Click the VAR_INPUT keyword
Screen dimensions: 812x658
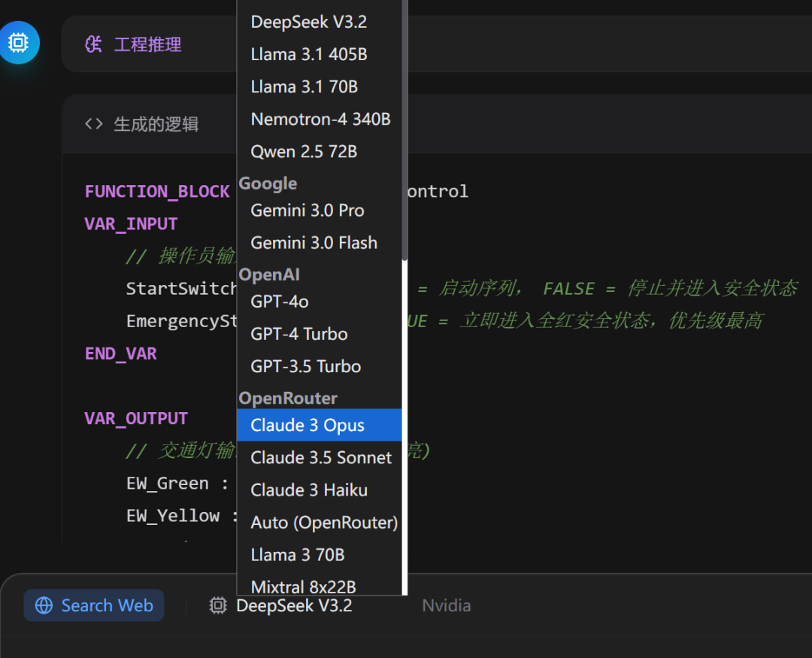pyautogui.click(x=131, y=224)
